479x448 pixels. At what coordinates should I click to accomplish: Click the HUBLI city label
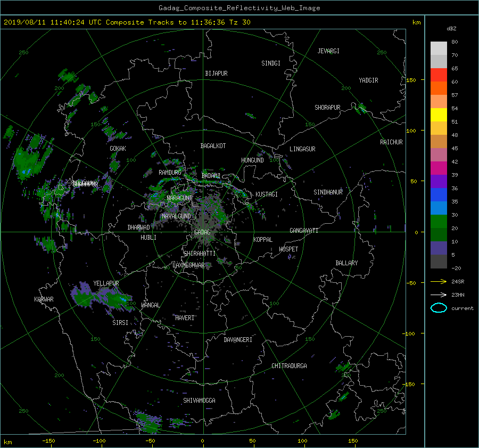click(x=148, y=238)
